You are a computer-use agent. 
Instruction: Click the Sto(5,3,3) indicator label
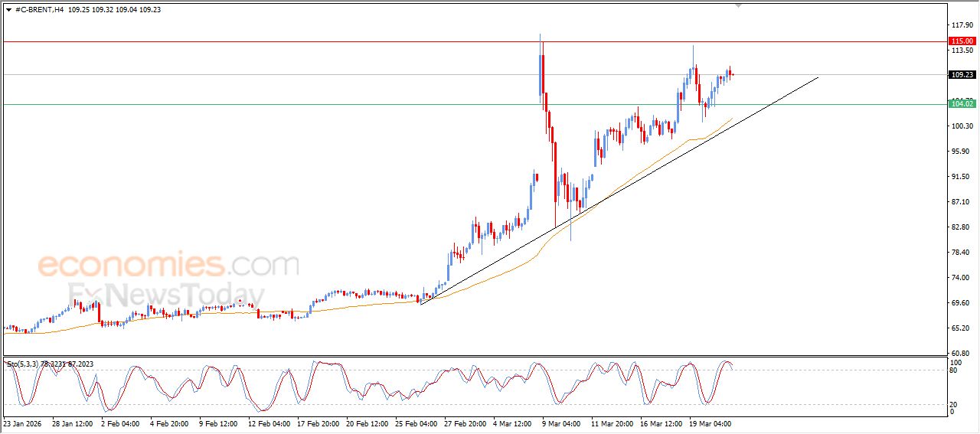23,364
